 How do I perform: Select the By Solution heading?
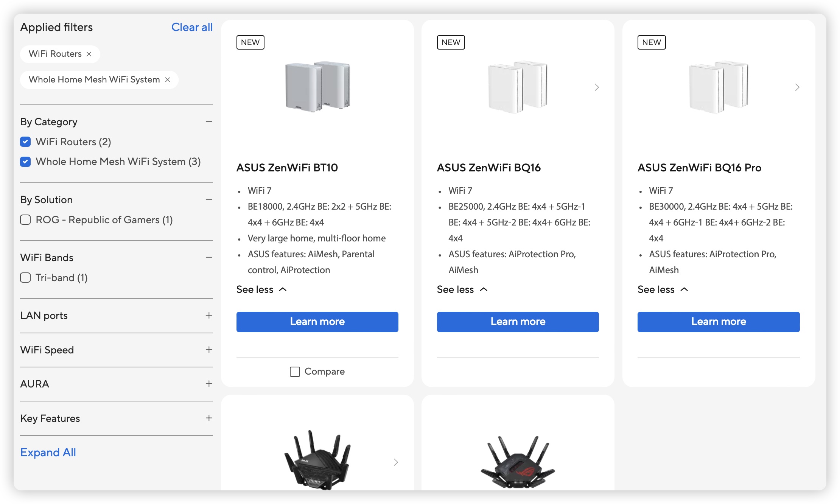pos(47,200)
